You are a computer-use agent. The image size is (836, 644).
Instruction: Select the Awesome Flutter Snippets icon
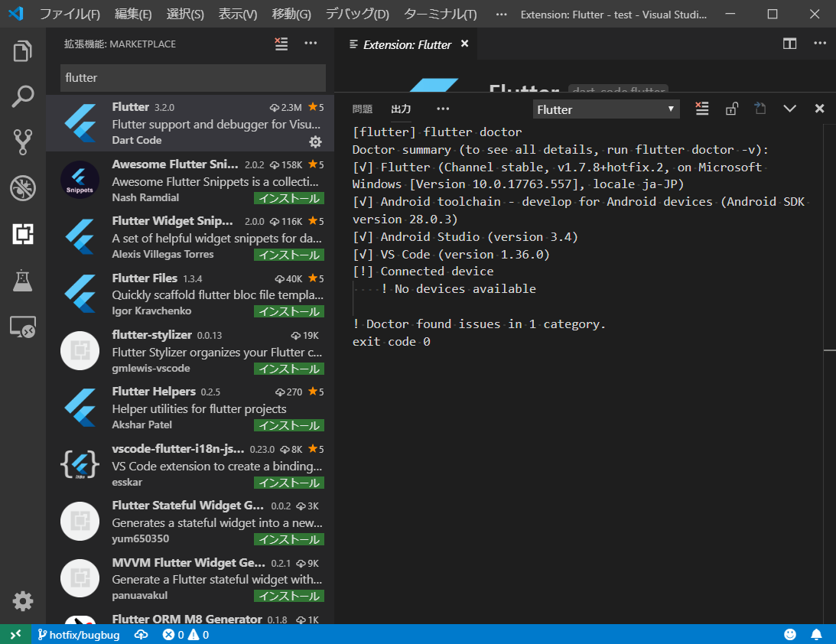(x=80, y=181)
